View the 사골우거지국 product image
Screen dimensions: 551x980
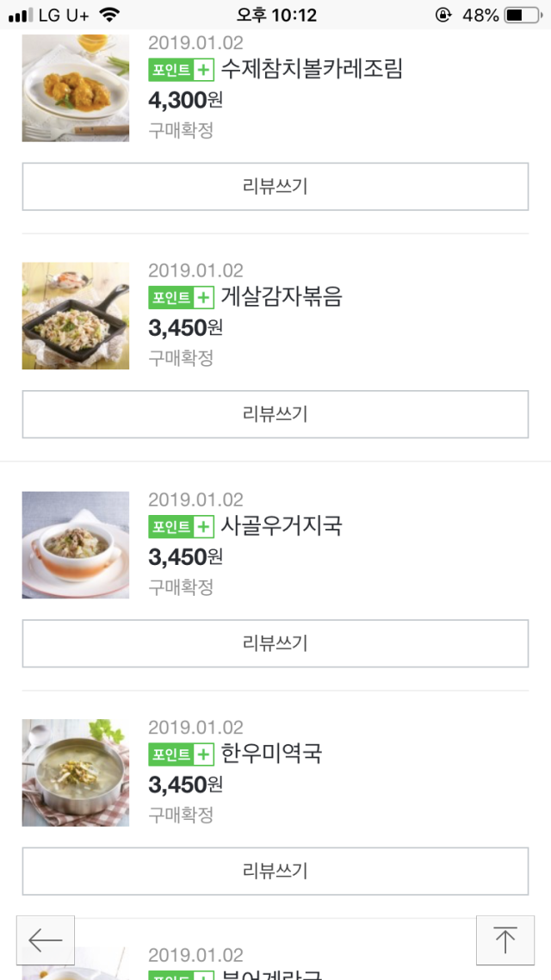coord(76,544)
